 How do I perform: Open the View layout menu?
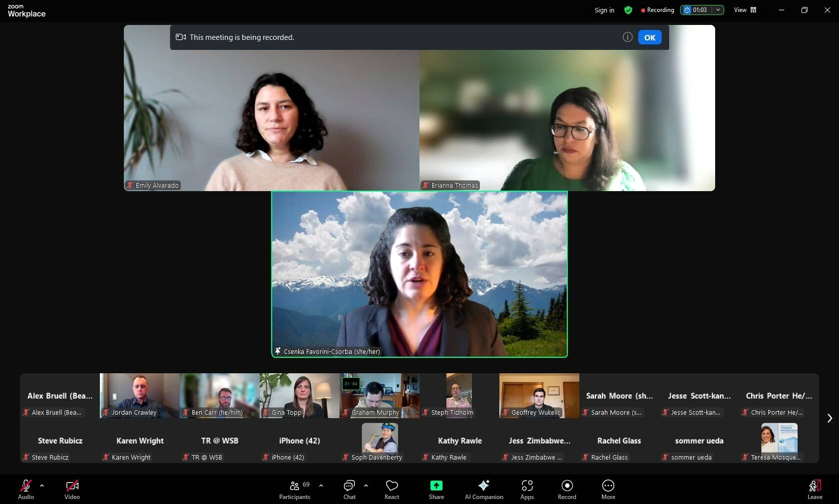[745, 10]
